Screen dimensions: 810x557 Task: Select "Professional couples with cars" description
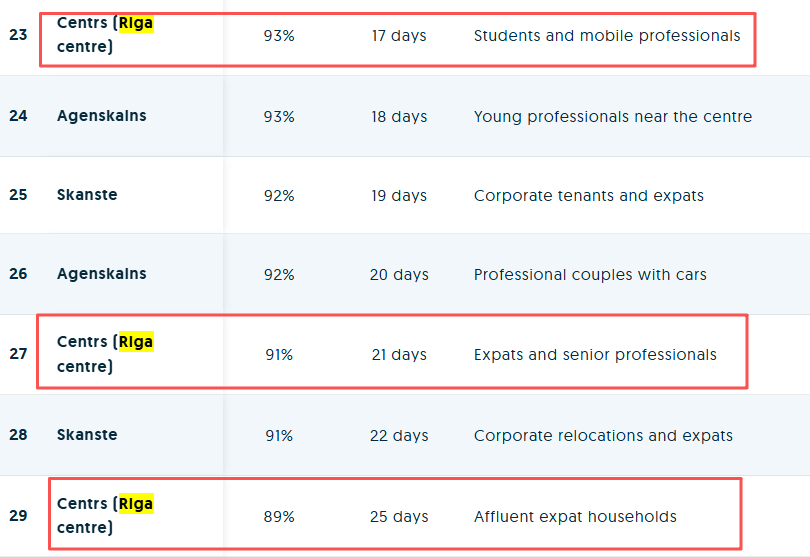590,275
